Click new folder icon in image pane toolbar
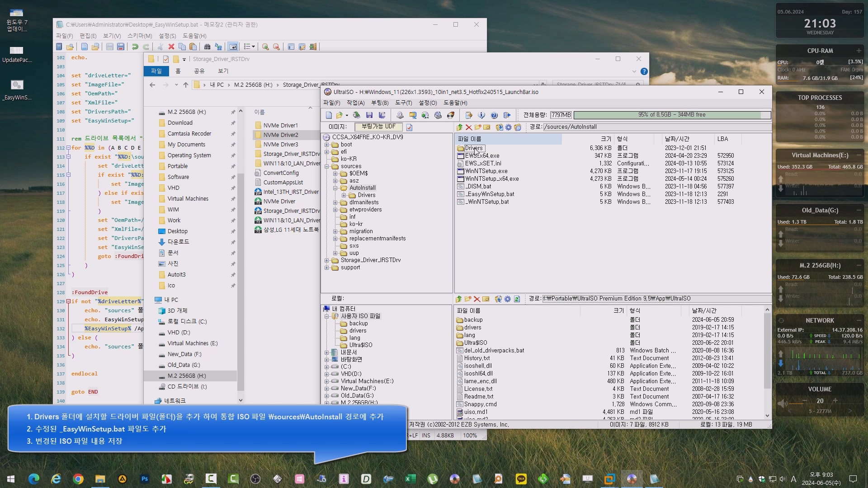Image resolution: width=868 pixels, height=488 pixels. pyautogui.click(x=477, y=127)
